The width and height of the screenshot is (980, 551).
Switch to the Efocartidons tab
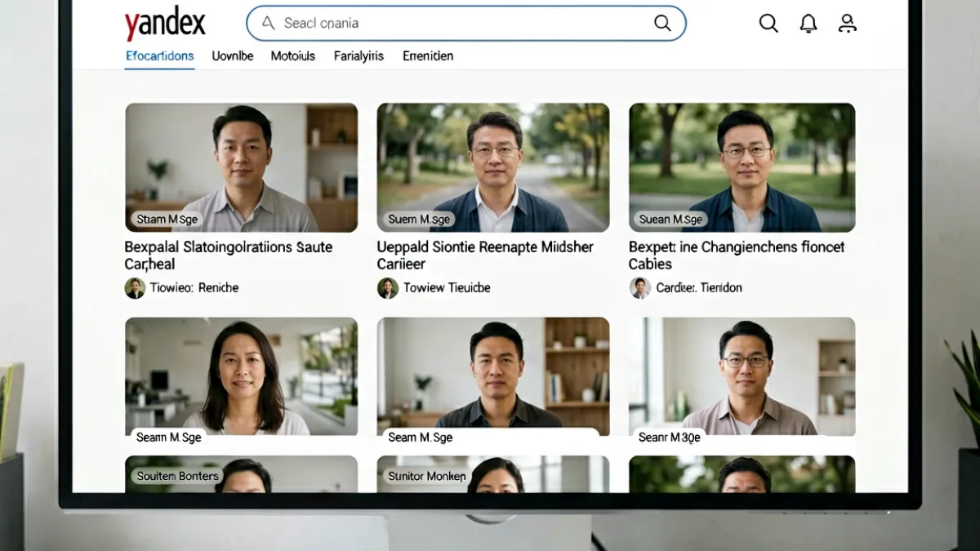click(x=159, y=56)
